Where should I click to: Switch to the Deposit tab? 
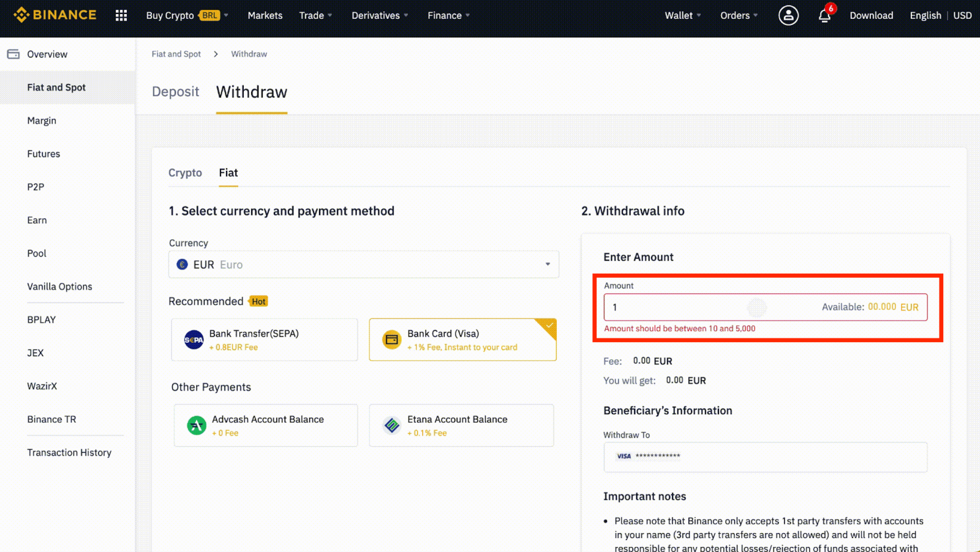point(175,91)
